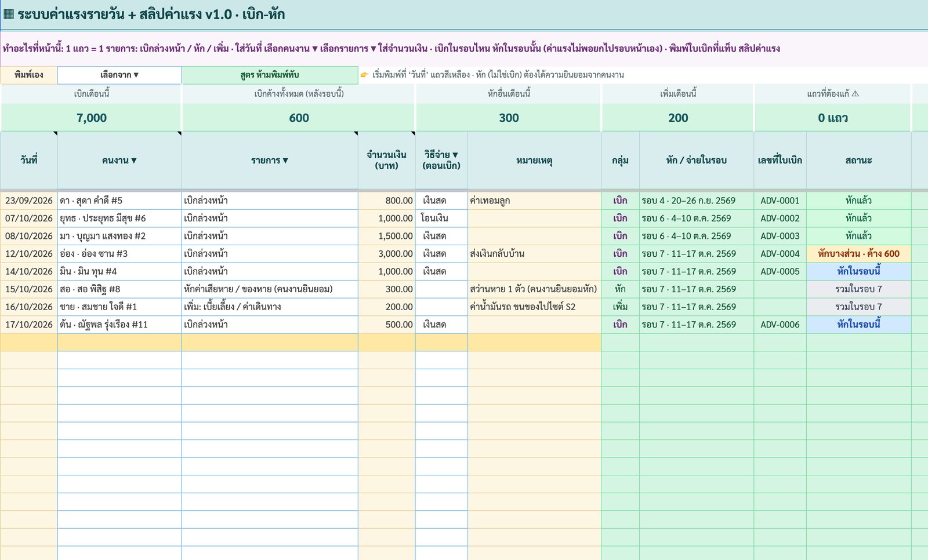Open the รายการ ▼ column header dropdown
928x560 pixels.
(270, 160)
